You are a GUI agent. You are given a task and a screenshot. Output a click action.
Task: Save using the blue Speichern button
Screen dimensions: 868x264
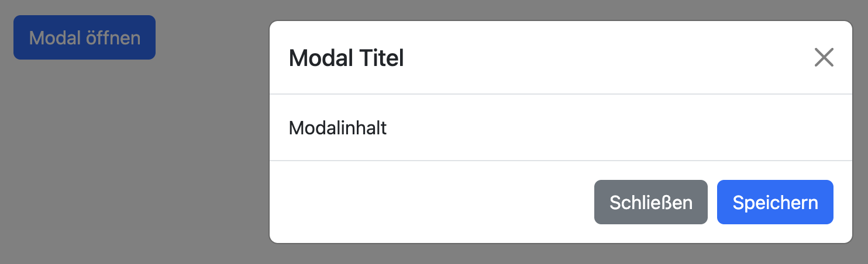[775, 202]
